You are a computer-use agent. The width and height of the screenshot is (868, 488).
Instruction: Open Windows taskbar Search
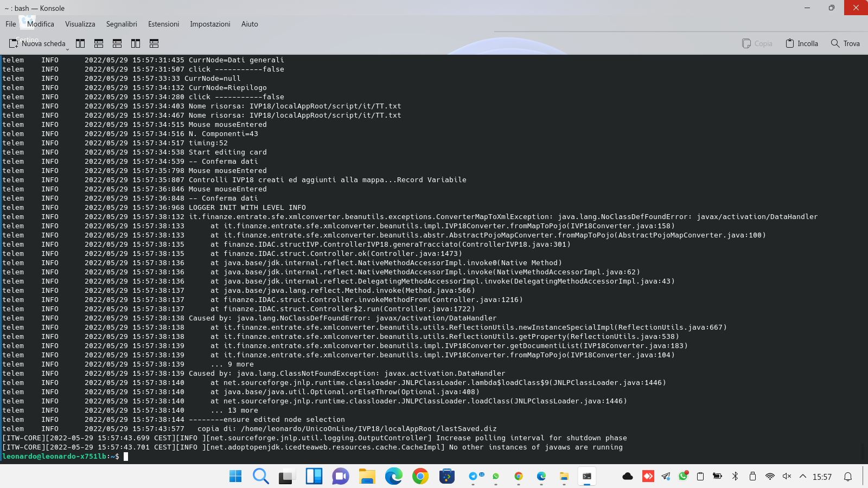point(261,477)
